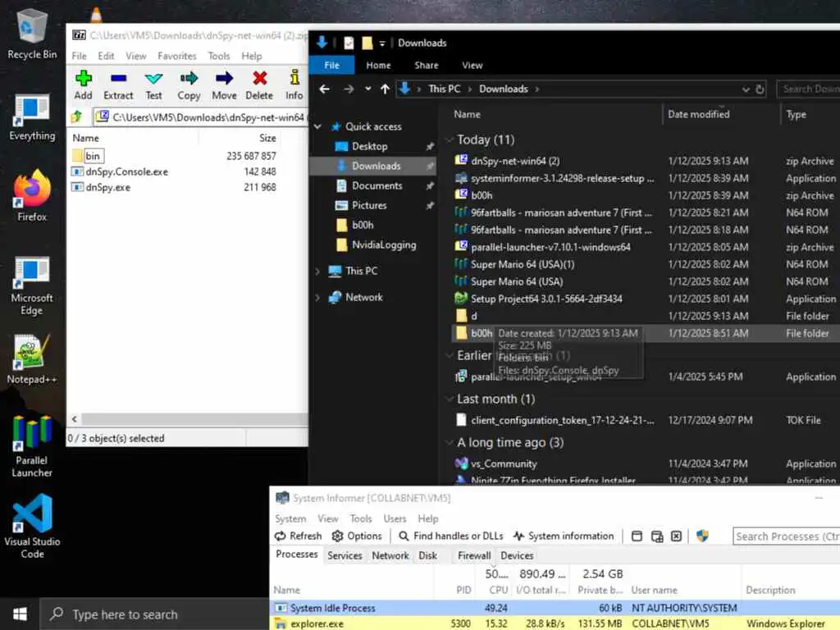Image resolution: width=840 pixels, height=630 pixels.
Task: Collapse the Quick access tree node
Action: click(x=317, y=126)
